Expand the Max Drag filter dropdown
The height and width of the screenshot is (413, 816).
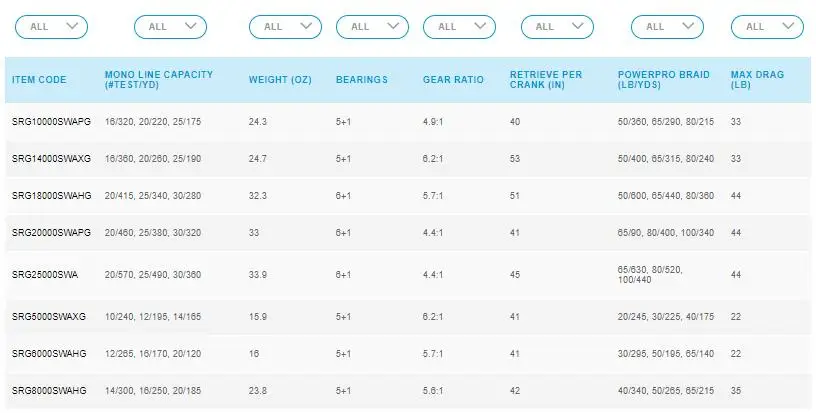[767, 27]
